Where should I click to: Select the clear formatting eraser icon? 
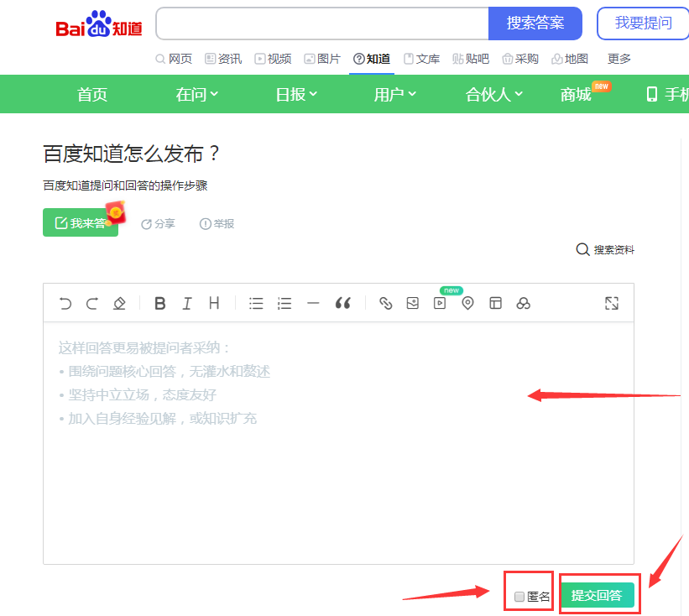coord(119,303)
